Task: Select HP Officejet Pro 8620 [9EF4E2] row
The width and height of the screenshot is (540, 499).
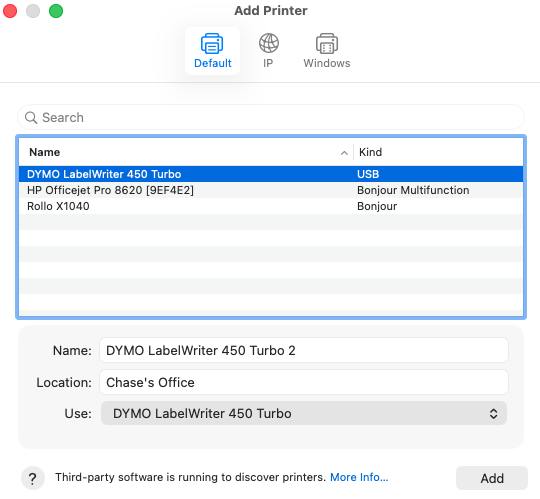Action: 271,190
